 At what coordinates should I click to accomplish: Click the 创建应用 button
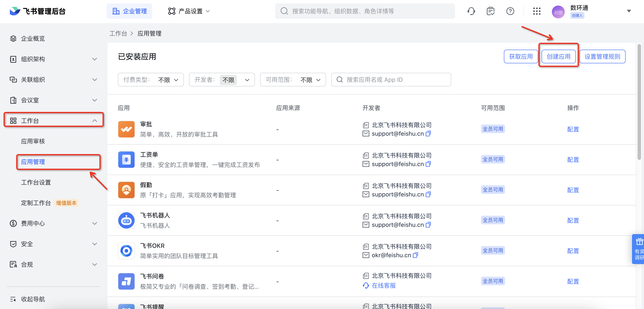point(559,56)
